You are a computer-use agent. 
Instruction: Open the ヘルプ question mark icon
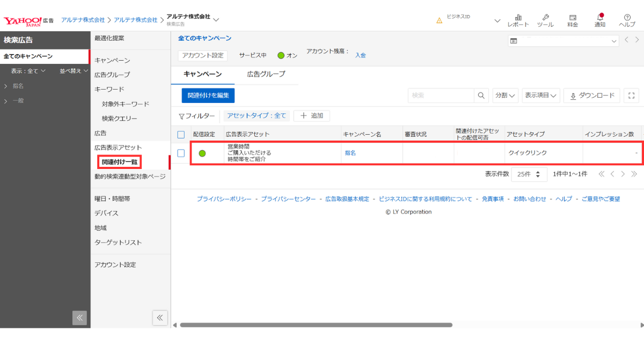click(x=627, y=20)
